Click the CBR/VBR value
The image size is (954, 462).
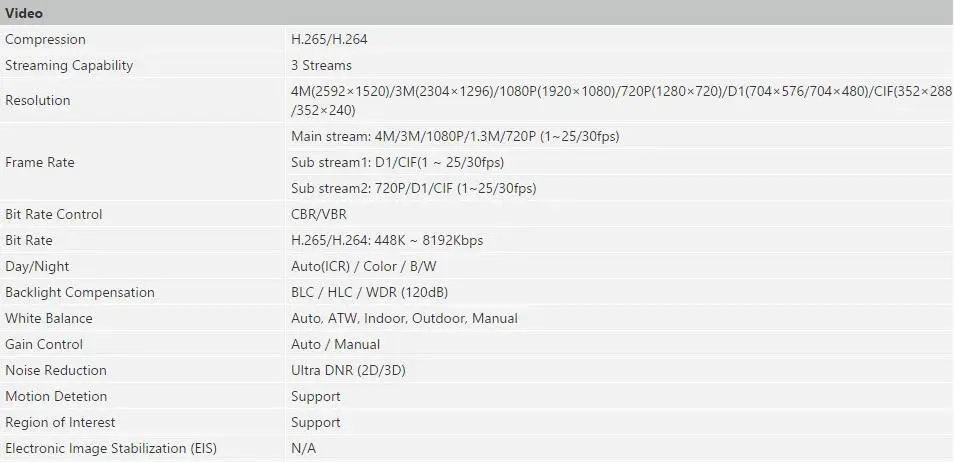point(319,214)
